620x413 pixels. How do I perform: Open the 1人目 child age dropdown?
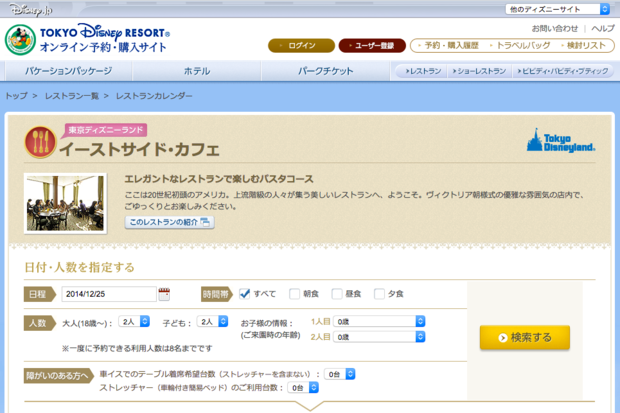[379, 322]
